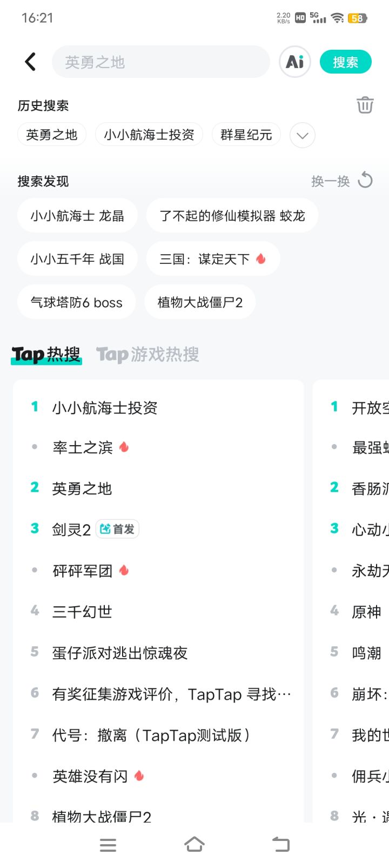Refresh search discoveries with 换一换 icon
389x868 pixels.
(365, 181)
